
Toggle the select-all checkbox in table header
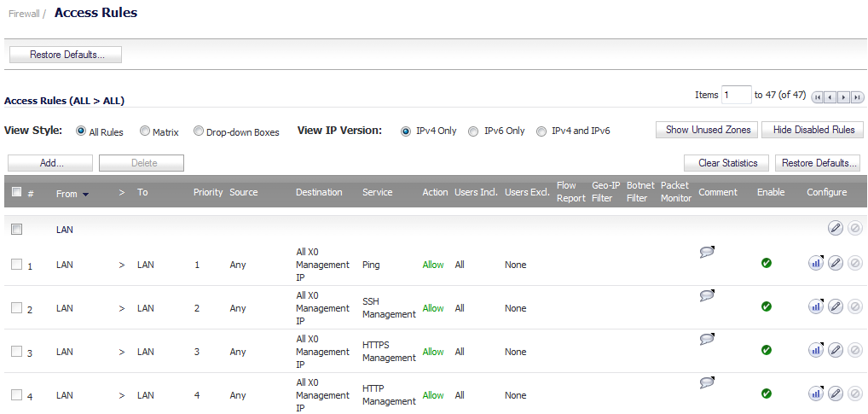[x=16, y=192]
